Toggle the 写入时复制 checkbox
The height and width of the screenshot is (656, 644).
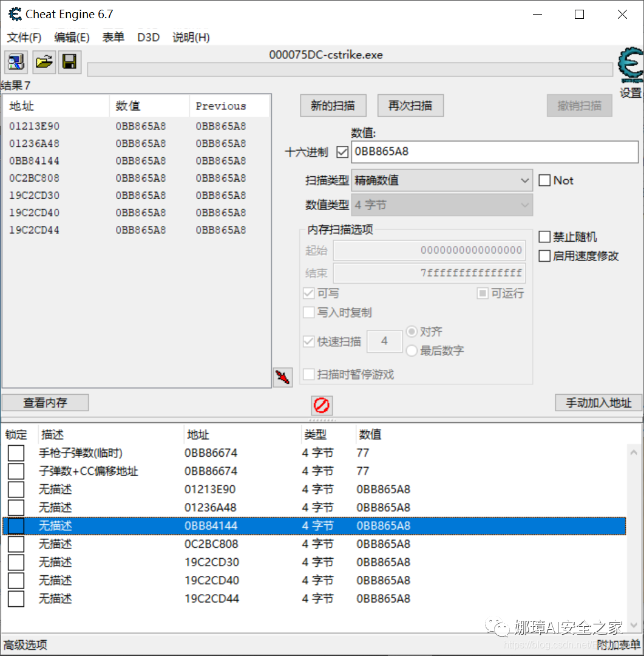308,313
